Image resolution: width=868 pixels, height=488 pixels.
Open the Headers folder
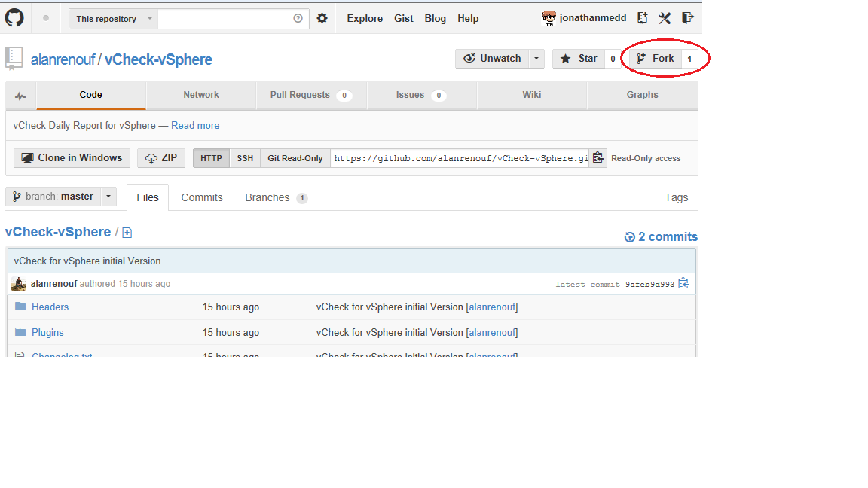pos(50,307)
